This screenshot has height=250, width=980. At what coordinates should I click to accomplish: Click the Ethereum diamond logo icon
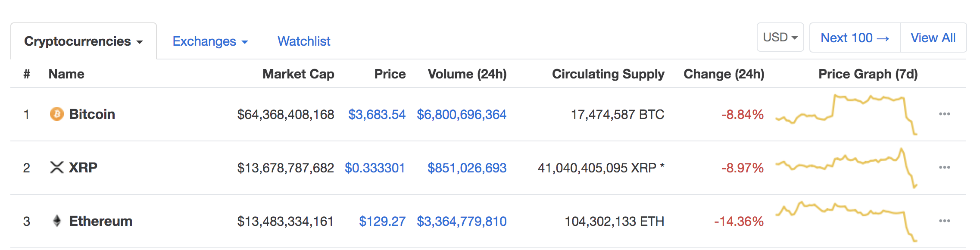56,221
